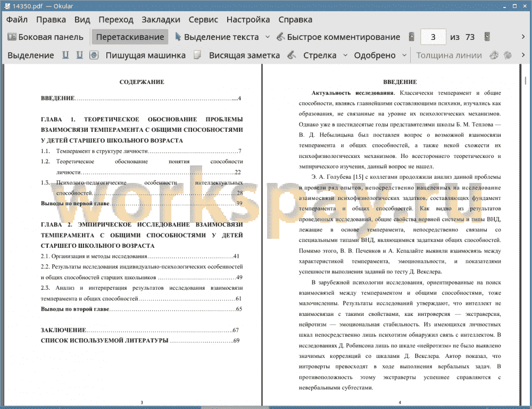
Task: Select first underline annotation icon
Action: pos(65,55)
